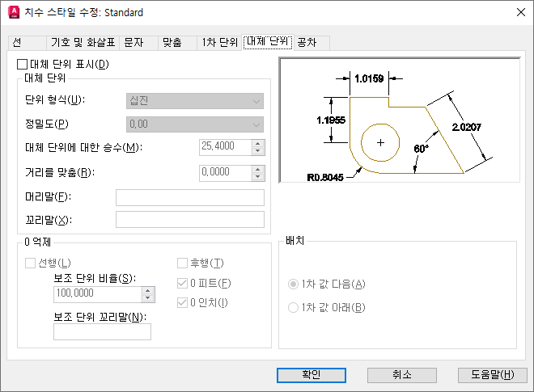Expand the 정밀도 dropdown showing 0.00
Screen dimensions: 534x392
click(195, 124)
